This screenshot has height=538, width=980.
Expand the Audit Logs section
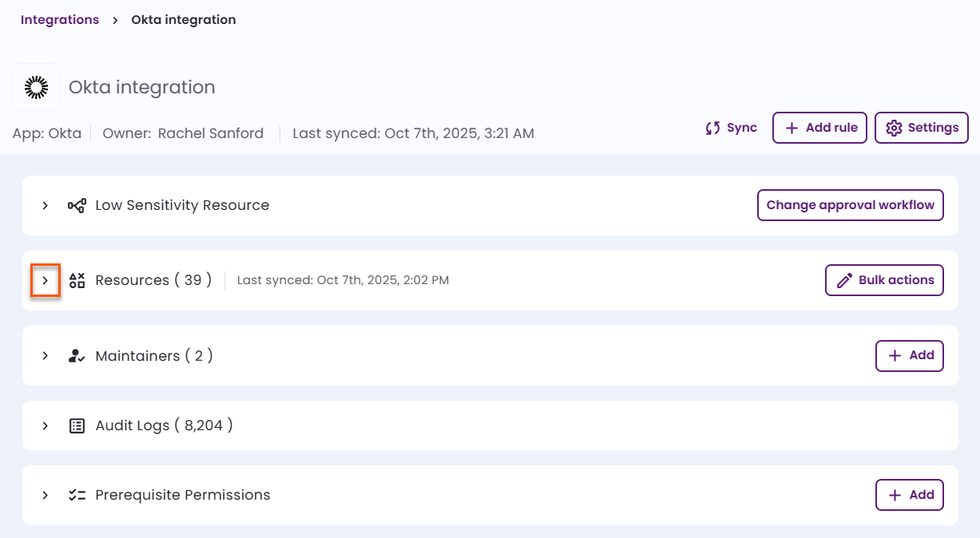click(x=46, y=425)
